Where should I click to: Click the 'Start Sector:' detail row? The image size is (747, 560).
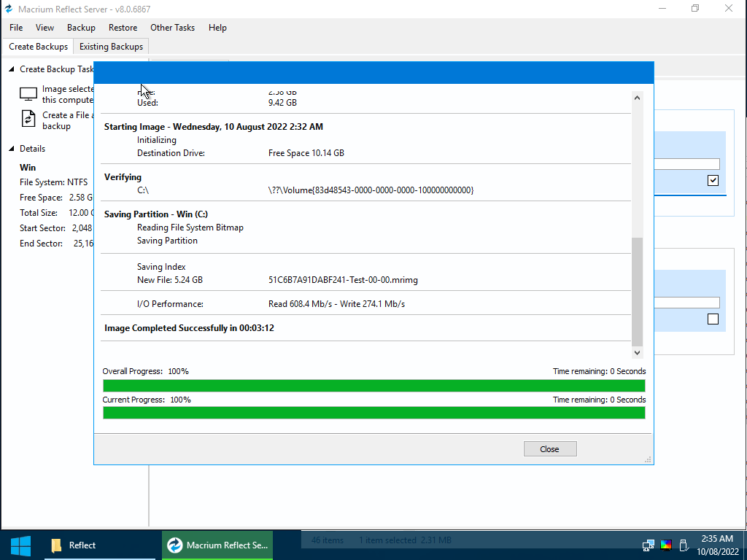pos(56,228)
